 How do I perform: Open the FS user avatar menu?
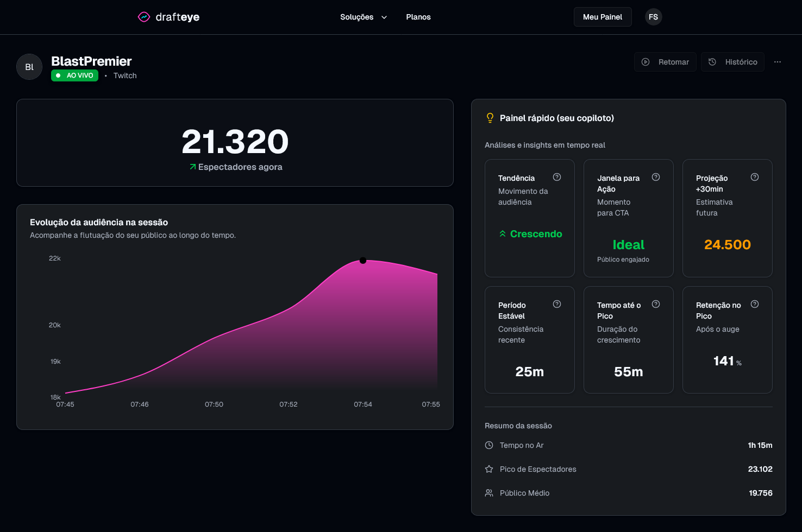653,17
